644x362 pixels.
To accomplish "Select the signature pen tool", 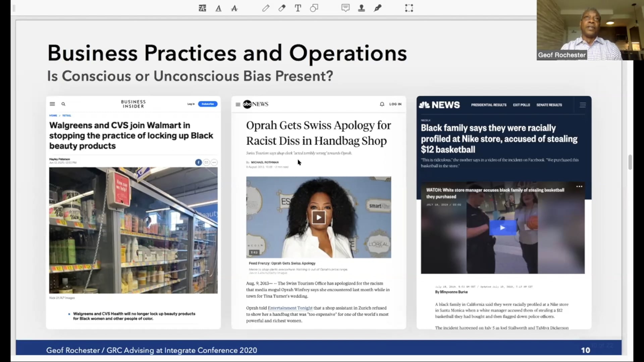I will 378,8.
